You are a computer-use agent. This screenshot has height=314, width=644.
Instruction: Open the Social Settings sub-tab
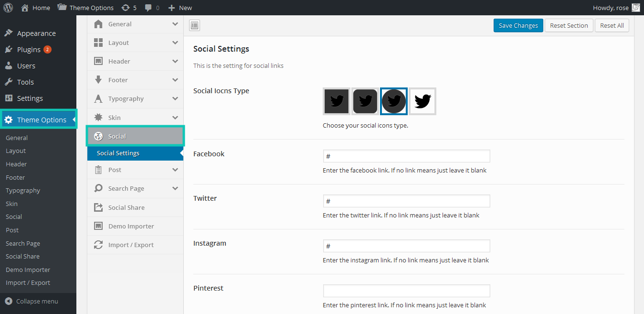136,153
